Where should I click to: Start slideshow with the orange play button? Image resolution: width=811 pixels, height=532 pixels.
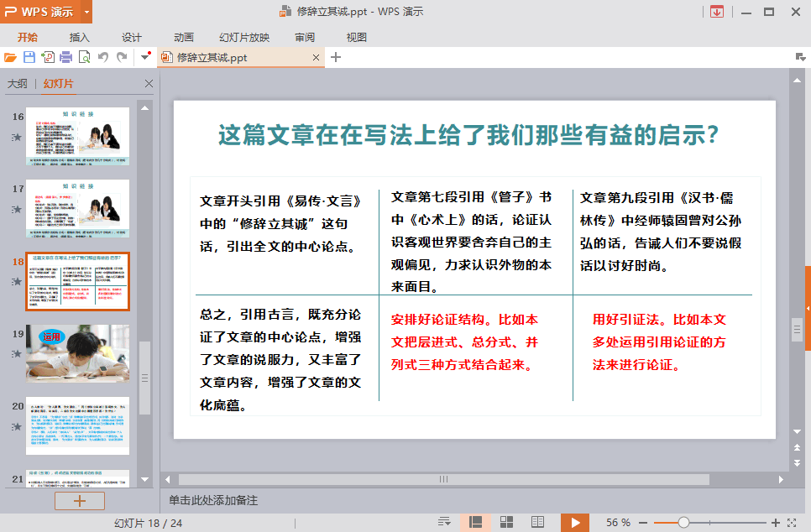click(575, 522)
